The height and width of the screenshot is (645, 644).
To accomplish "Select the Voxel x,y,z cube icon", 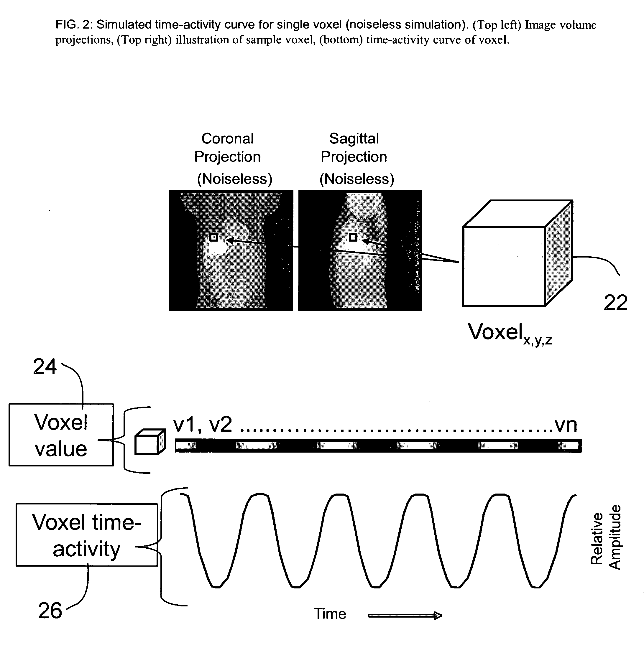I will pyautogui.click(x=513, y=236).
